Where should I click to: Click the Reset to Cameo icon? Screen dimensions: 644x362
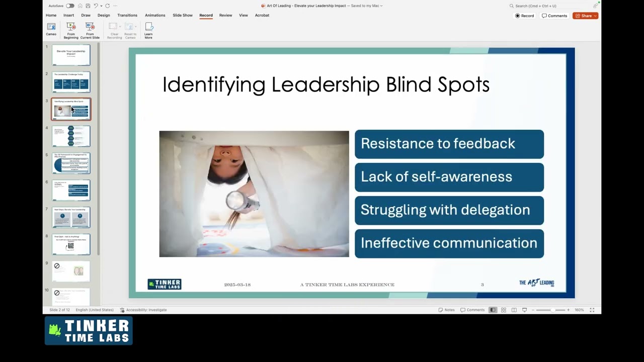129,27
